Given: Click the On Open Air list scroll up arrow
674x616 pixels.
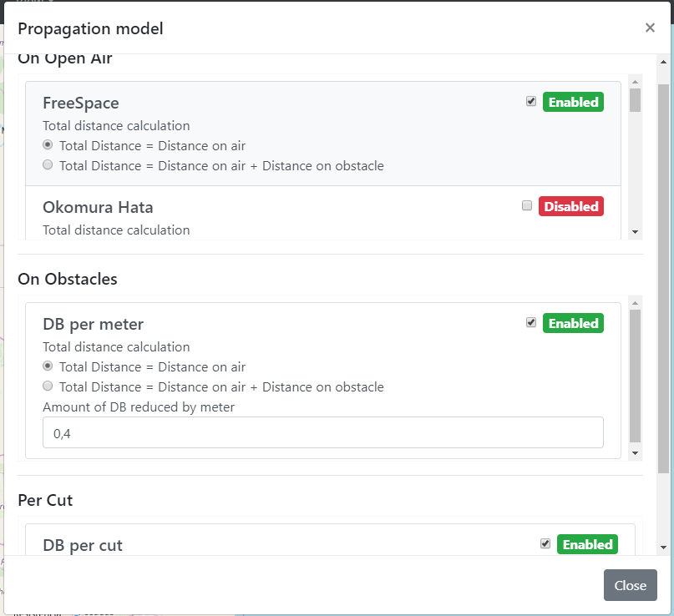Looking at the screenshot, I should (x=635, y=82).
